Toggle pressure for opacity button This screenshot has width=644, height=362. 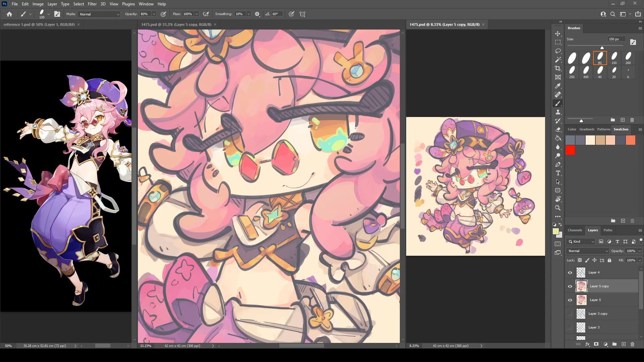163,14
